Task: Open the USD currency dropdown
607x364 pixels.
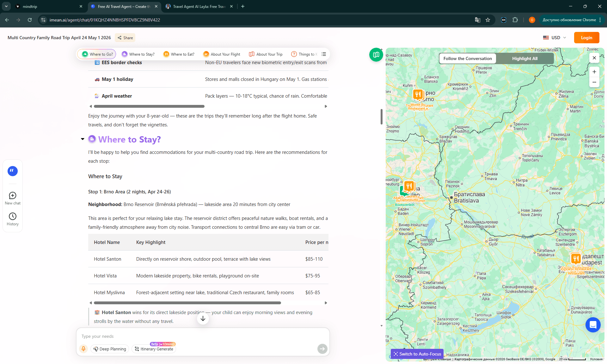Action: pos(555,38)
